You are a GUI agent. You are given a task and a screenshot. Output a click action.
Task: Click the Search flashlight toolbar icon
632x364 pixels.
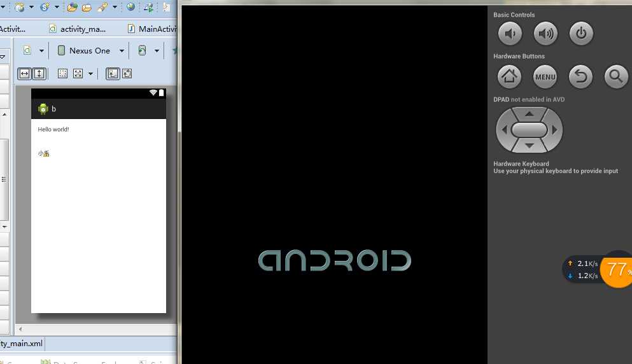coord(102,7)
